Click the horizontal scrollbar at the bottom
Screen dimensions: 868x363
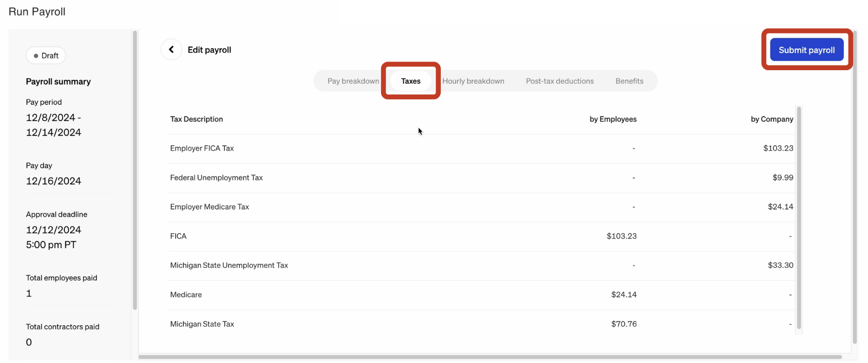(x=490, y=357)
